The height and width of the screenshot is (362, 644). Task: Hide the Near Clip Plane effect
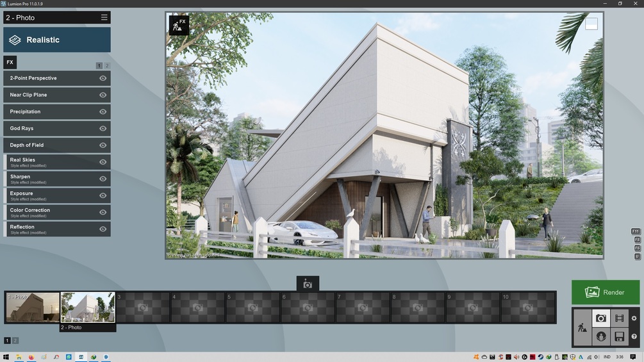click(103, 95)
